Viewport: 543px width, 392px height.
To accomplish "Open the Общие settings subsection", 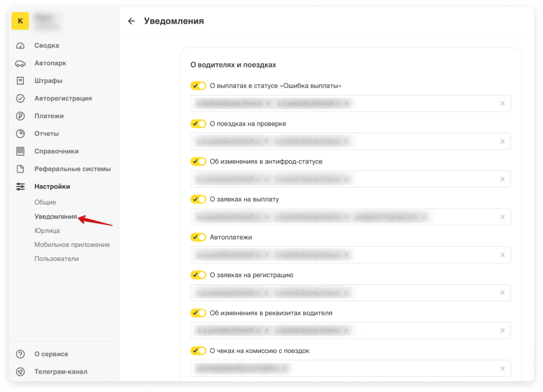I will (x=45, y=202).
